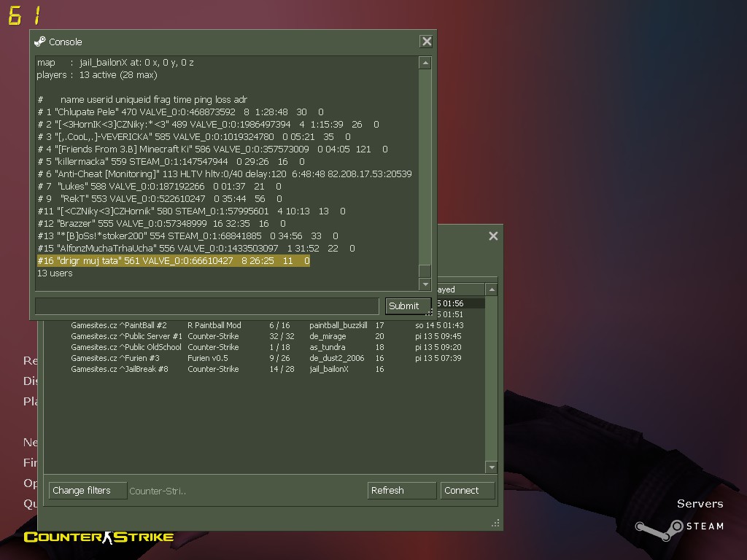Click the server browser resize grip

coord(496,524)
